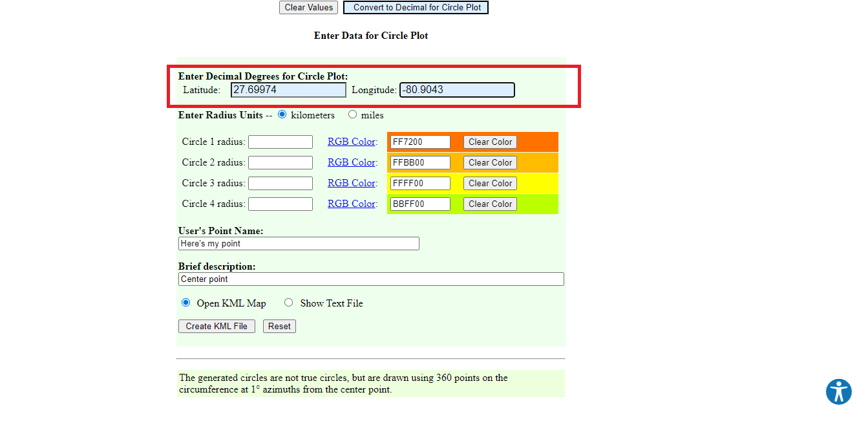Image resolution: width=868 pixels, height=421 pixels.
Task: Clear Color for the green BBFF00 row
Action: 490,204
